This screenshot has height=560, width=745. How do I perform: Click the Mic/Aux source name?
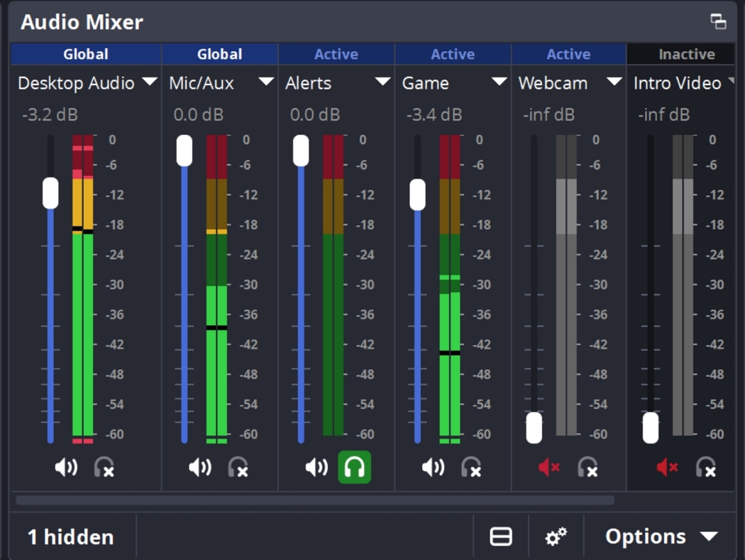[x=202, y=83]
